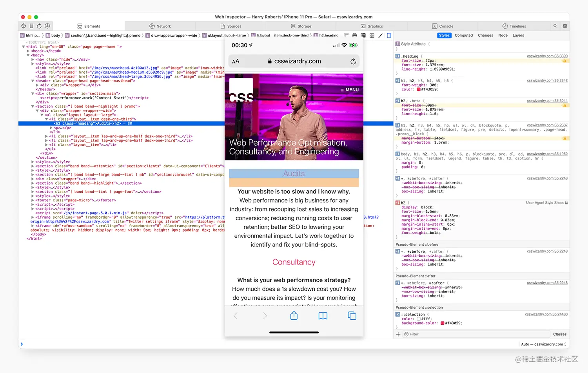The image size is (588, 373).
Task: Click the console prompt chevron at bottom left
Action: pos(22,344)
